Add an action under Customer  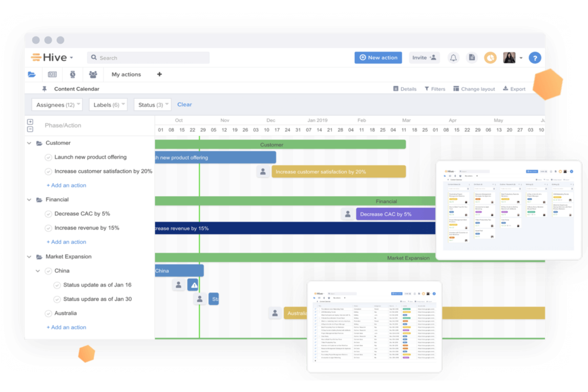[x=66, y=185]
